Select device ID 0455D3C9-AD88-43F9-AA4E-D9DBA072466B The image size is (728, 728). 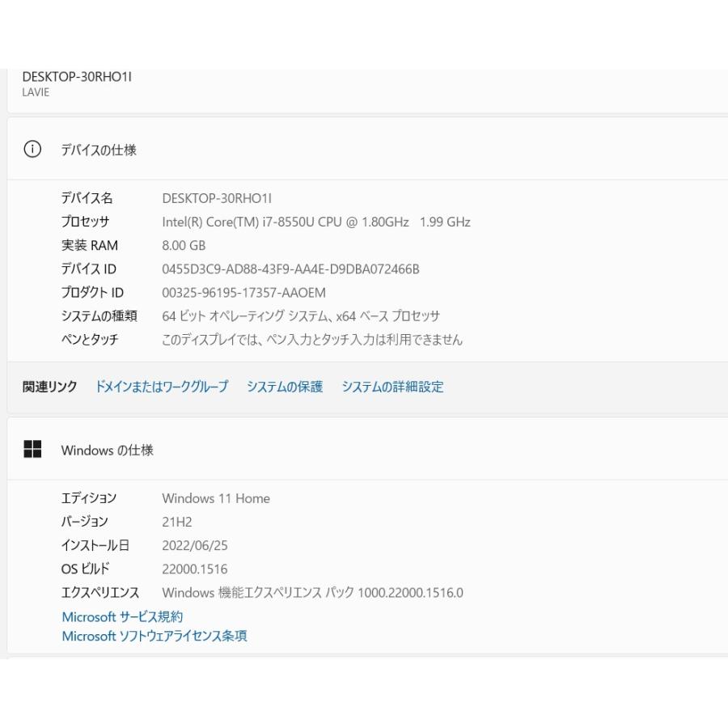coord(290,269)
